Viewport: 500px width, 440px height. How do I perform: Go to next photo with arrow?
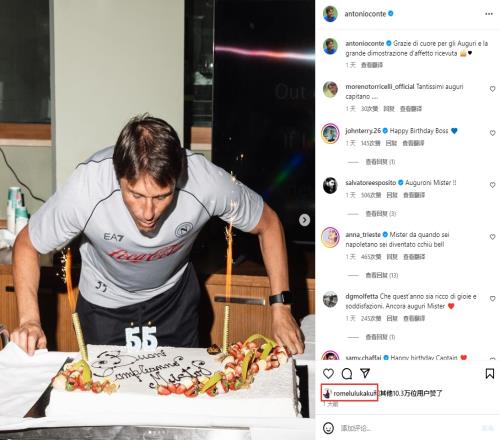pos(304,220)
